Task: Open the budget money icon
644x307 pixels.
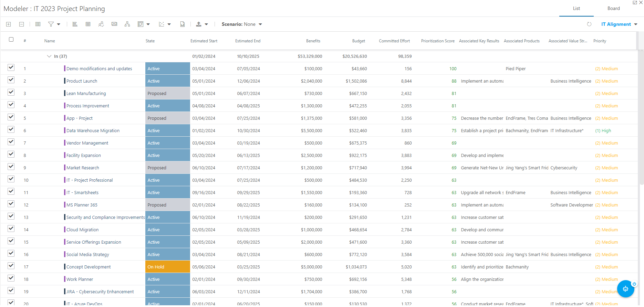Action: click(x=114, y=24)
